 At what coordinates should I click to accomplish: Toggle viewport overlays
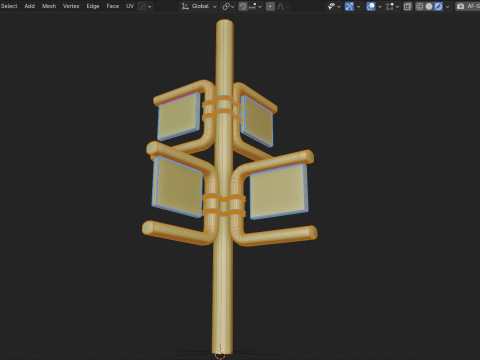pos(371,6)
